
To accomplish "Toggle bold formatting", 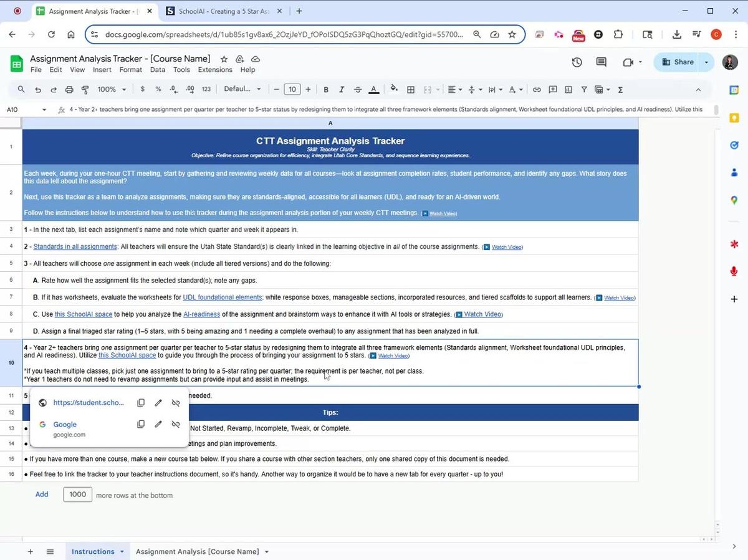I will (x=325, y=90).
